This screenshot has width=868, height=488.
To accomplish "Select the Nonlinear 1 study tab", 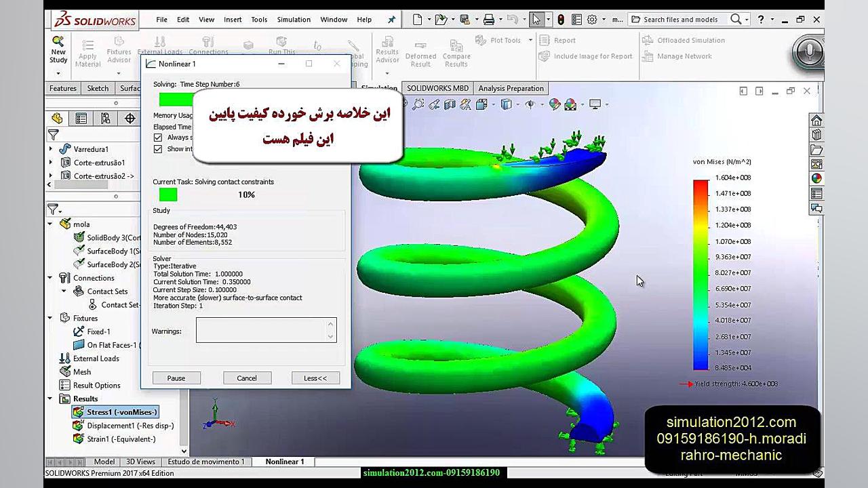I will click(x=285, y=462).
